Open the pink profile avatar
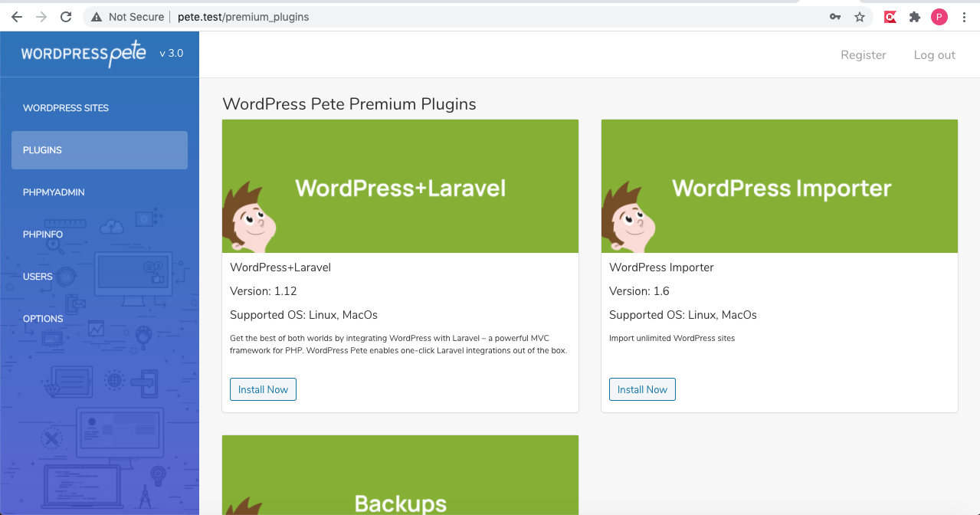 pyautogui.click(x=939, y=17)
